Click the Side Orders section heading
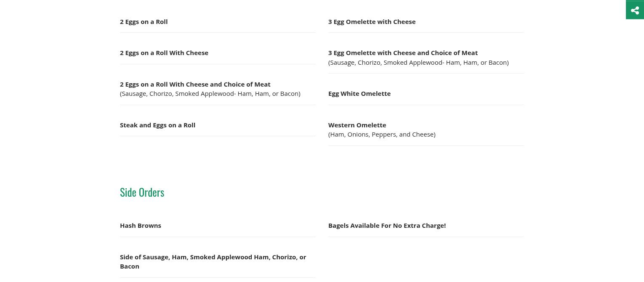This screenshot has height=282, width=644. [142, 192]
